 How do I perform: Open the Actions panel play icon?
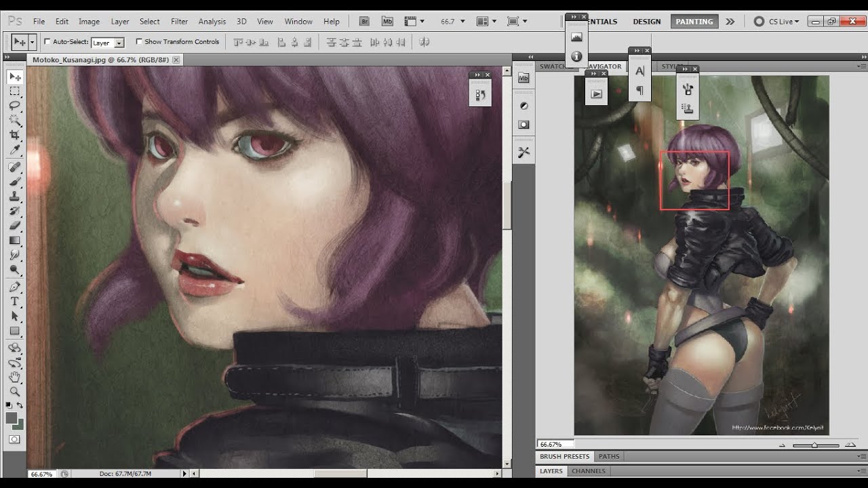(x=596, y=94)
